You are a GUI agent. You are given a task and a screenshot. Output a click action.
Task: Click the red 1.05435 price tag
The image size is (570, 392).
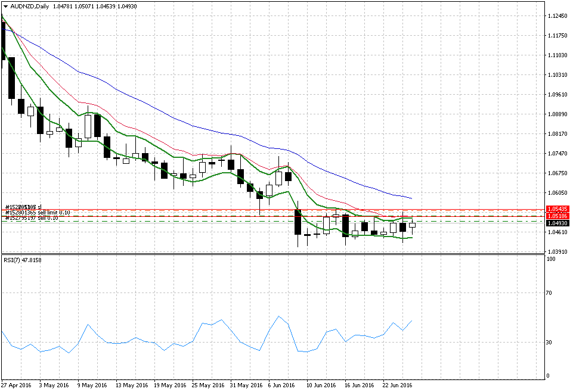[557, 209]
